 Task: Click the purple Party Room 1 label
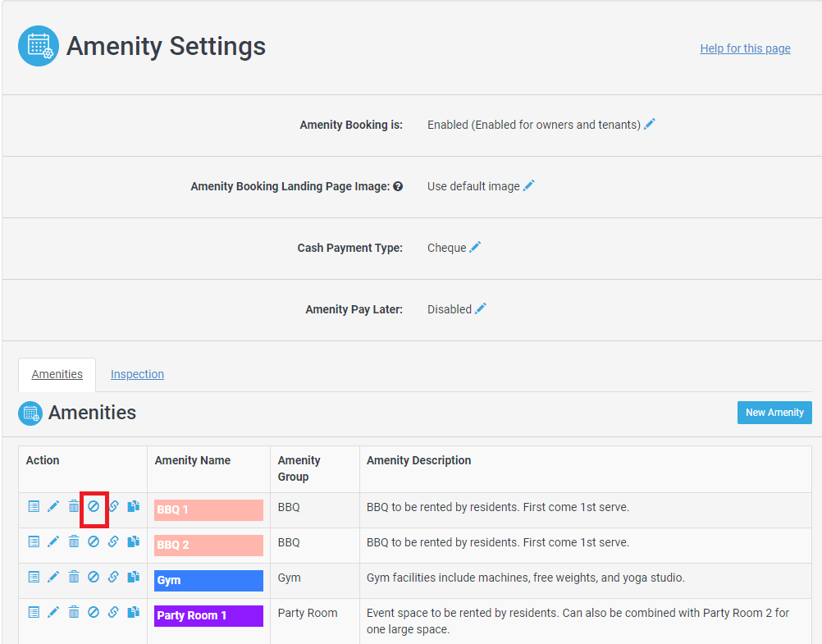(x=208, y=615)
